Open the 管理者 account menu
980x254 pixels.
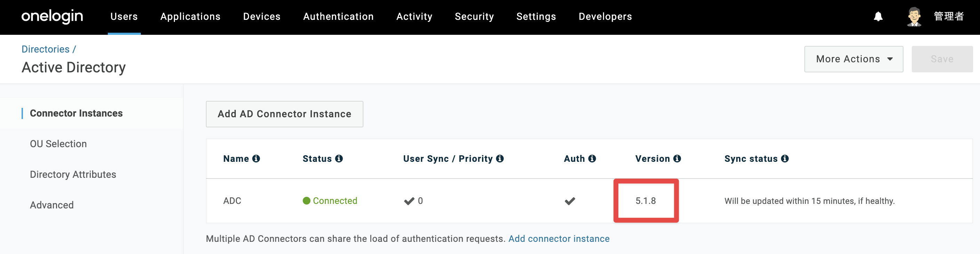[949, 16]
